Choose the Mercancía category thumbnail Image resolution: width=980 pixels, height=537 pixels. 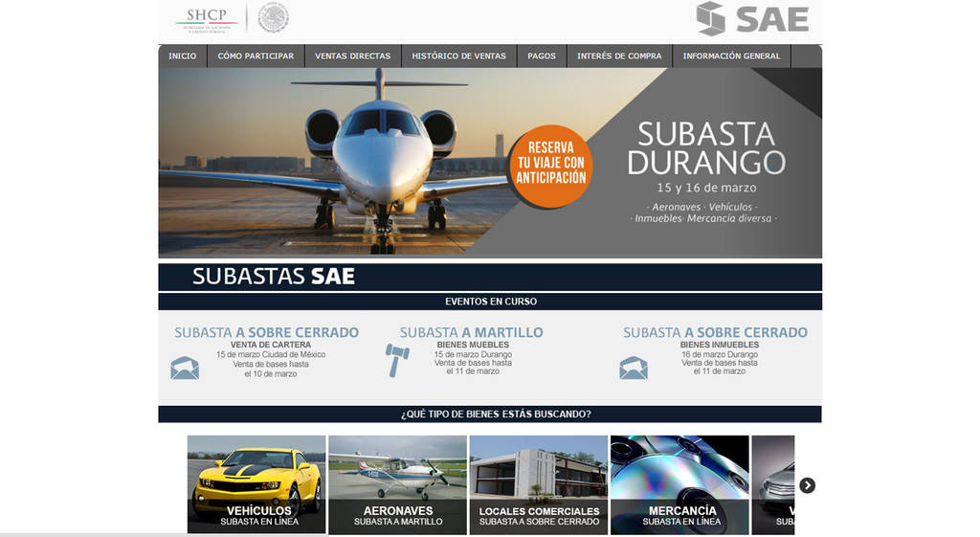pos(679,484)
